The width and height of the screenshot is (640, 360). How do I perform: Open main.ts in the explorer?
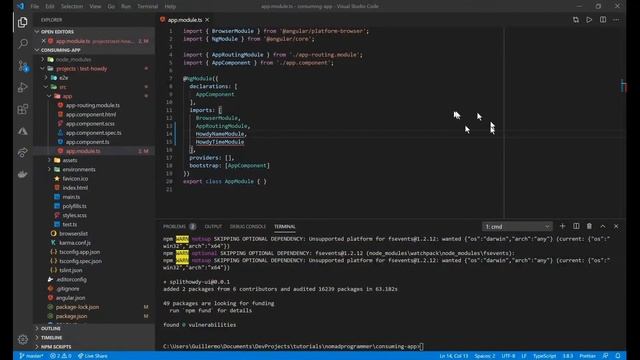coord(71,197)
